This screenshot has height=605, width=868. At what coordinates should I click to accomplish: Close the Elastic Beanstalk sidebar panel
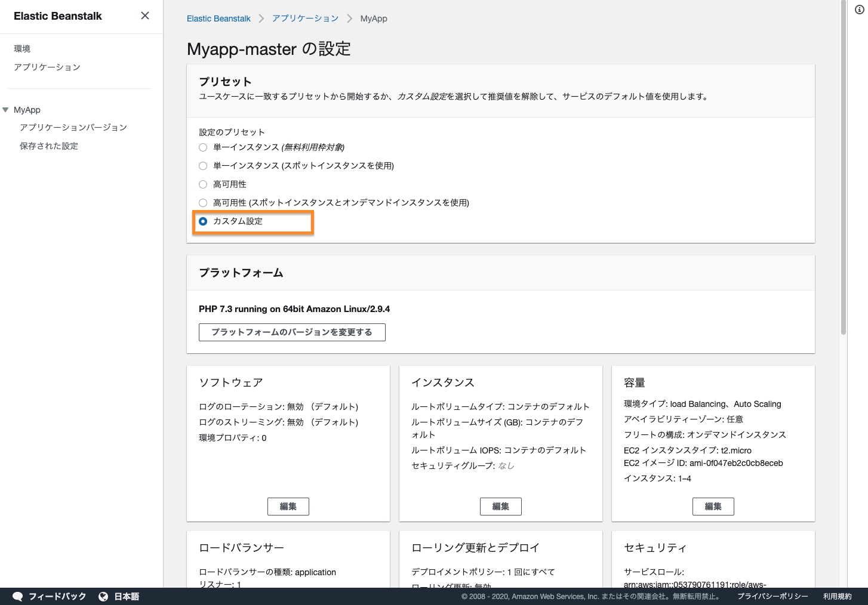[145, 16]
